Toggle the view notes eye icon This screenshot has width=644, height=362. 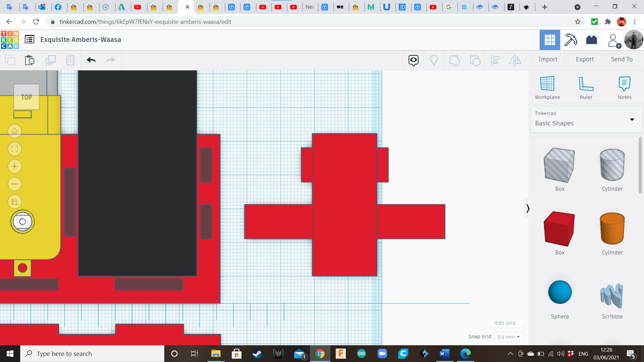coord(413,60)
